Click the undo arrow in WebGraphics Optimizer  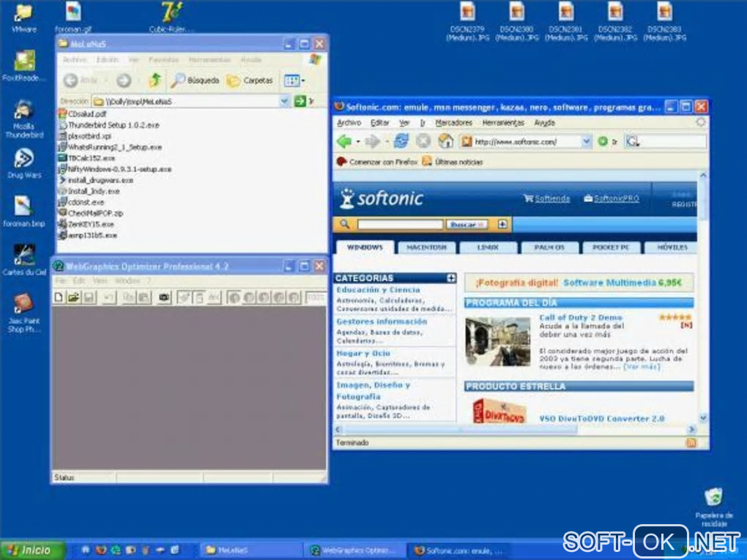109,298
